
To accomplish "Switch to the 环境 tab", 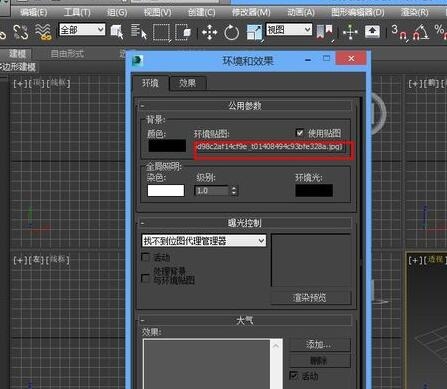I will 150,83.
